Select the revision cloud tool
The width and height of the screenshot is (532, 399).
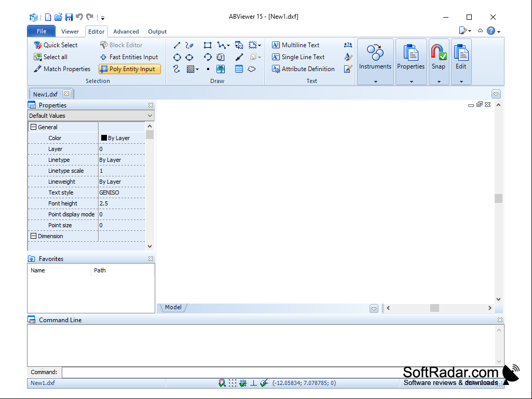coord(251,69)
